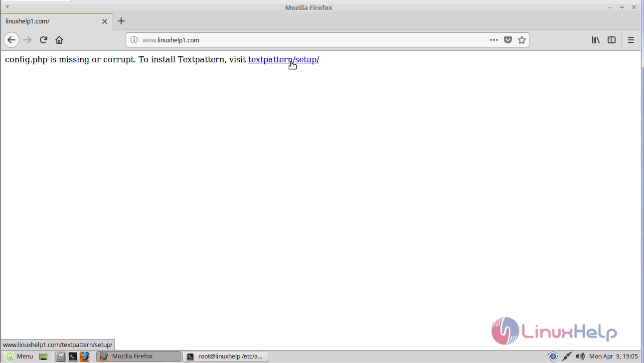Reload the current page

coord(43,40)
